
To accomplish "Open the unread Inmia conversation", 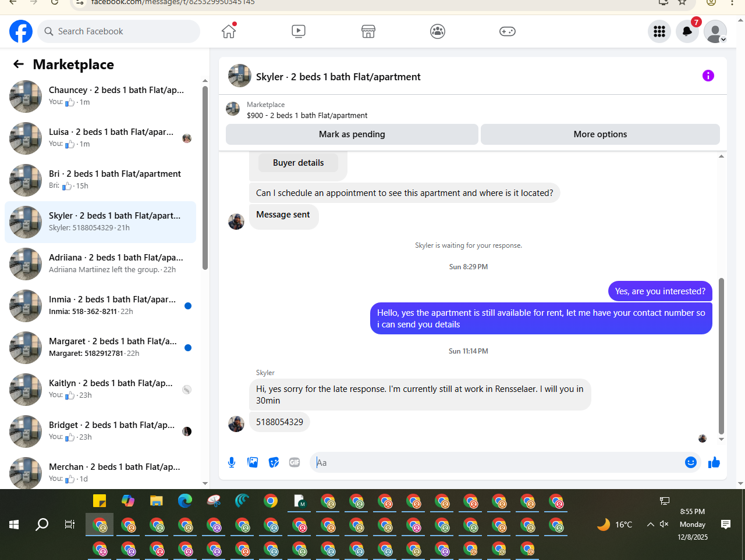I will 100,306.
